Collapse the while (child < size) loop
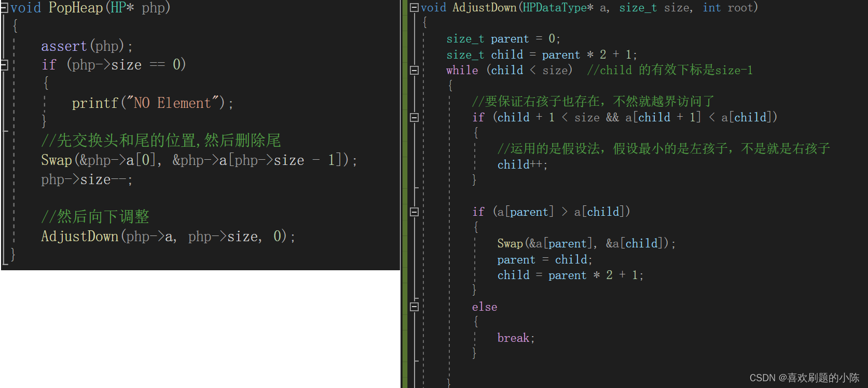 (414, 70)
